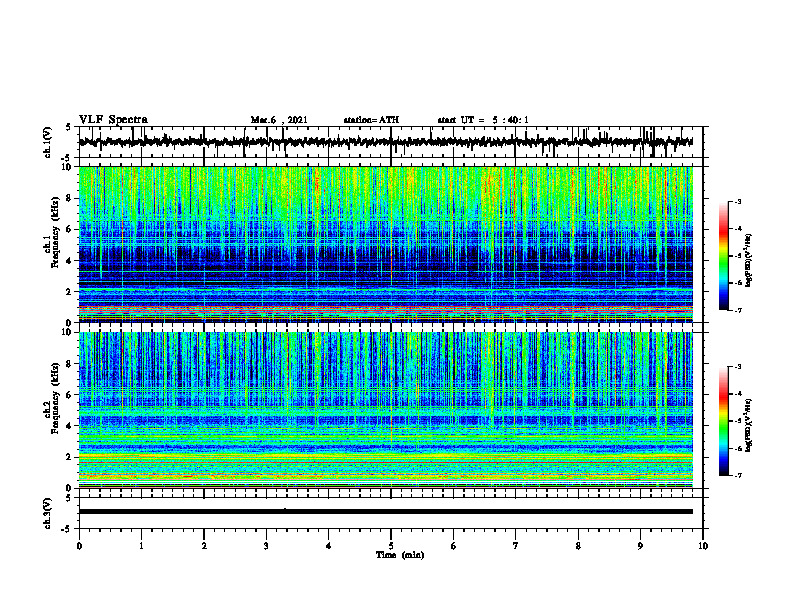This screenshot has width=792, height=612.
Task: Click the "-5" tick on the ch.3(V) axis
Action: (66, 529)
